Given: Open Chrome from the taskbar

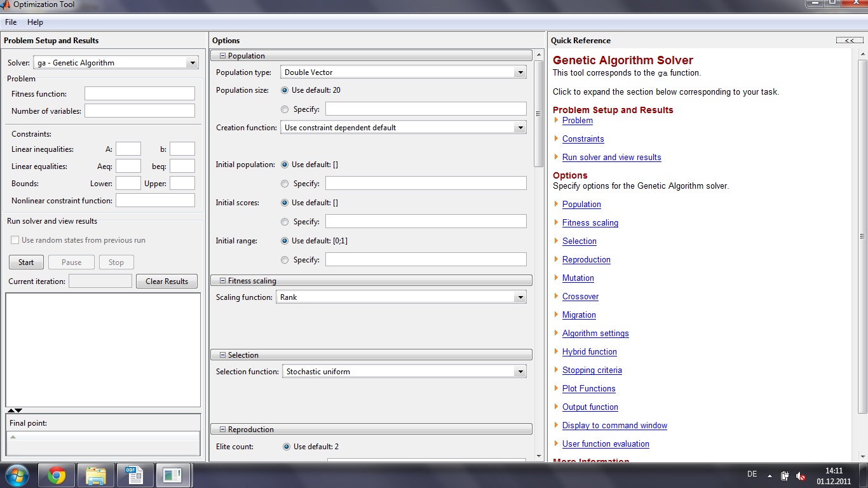Looking at the screenshot, I should (57, 475).
